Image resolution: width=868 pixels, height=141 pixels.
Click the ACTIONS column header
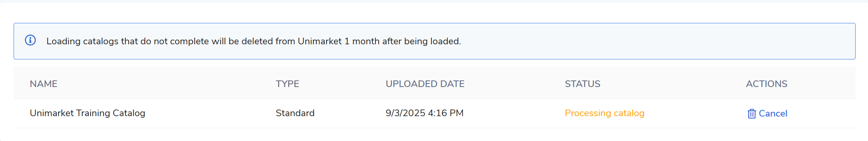pyautogui.click(x=767, y=84)
